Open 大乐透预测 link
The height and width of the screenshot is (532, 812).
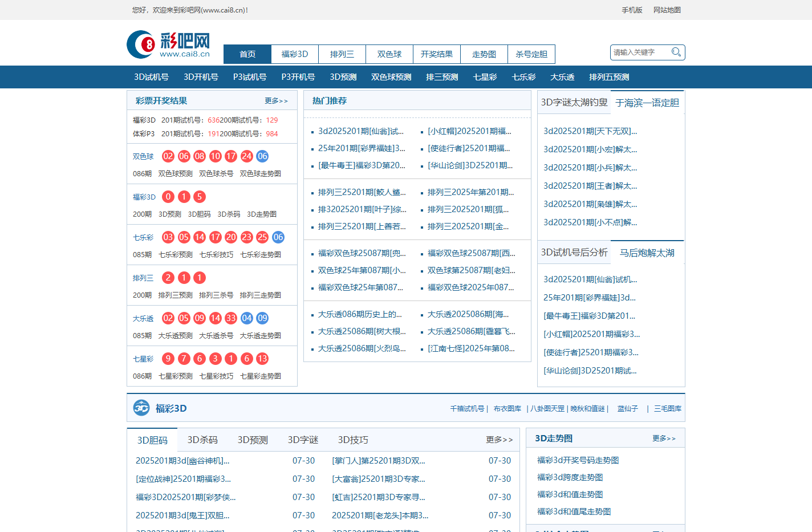tap(175, 335)
